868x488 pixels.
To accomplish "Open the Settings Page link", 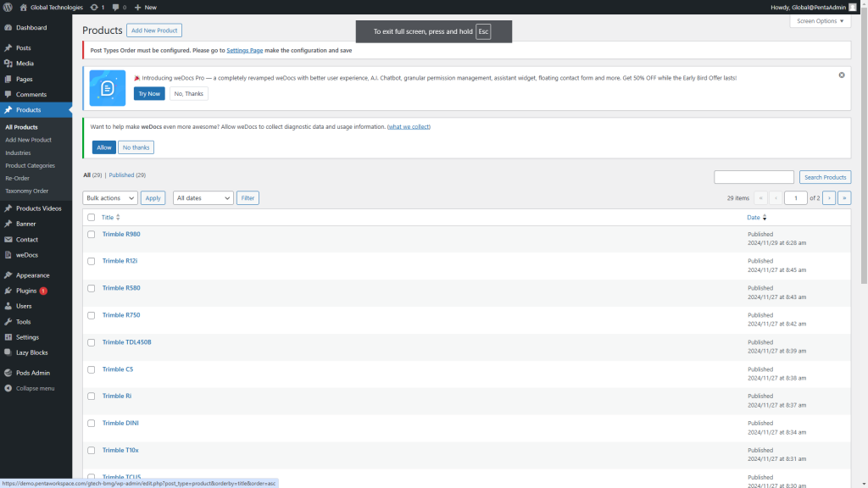I will click(245, 50).
